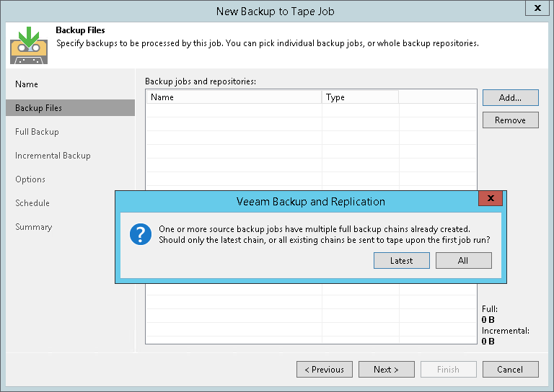Click the tape cassette wizard icon
This screenshot has height=392, width=554.
[29, 46]
